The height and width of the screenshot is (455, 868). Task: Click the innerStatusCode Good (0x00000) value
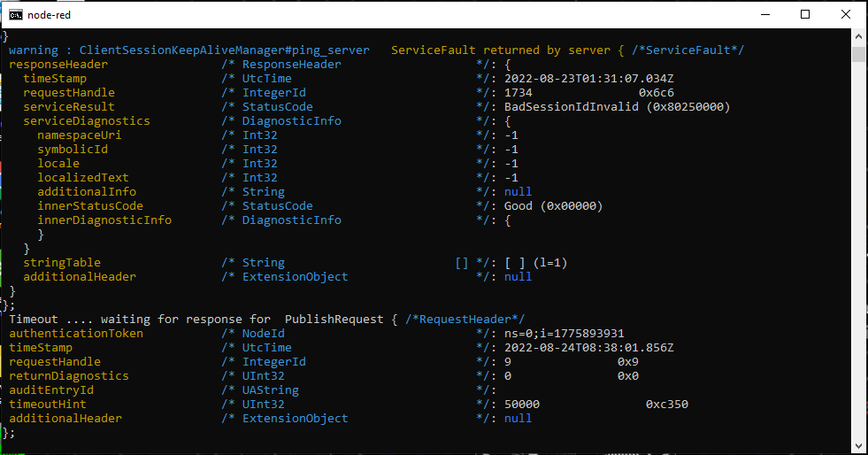coord(553,206)
